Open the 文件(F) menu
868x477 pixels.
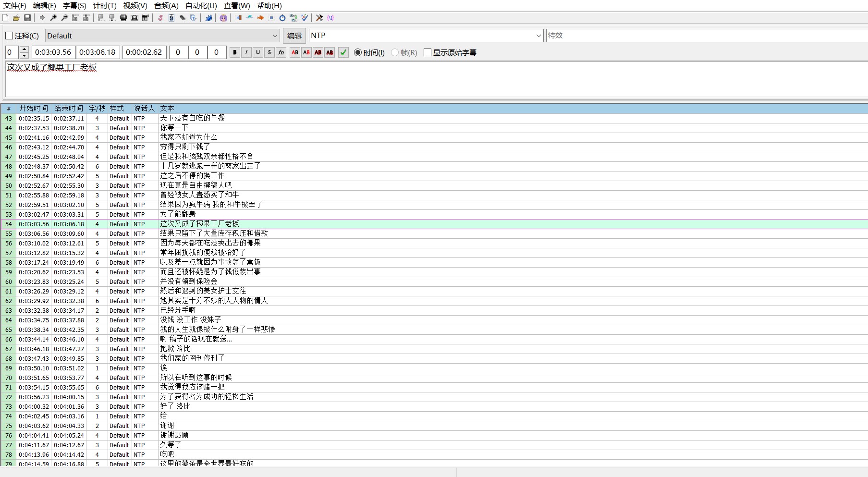point(15,6)
